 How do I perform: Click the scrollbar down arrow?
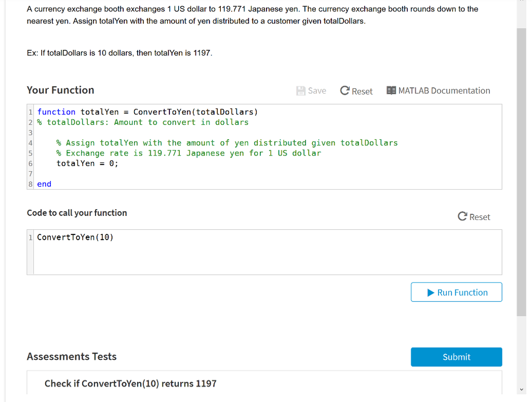(x=522, y=388)
